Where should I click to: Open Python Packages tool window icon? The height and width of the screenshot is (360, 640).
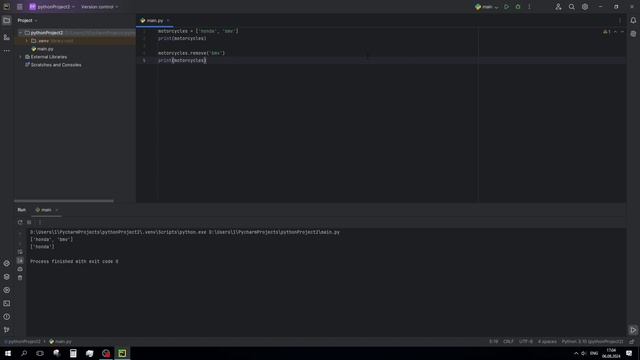pos(7,264)
